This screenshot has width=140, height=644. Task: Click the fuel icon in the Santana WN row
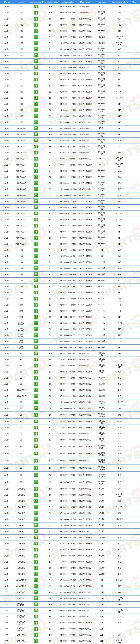click(36, 635)
